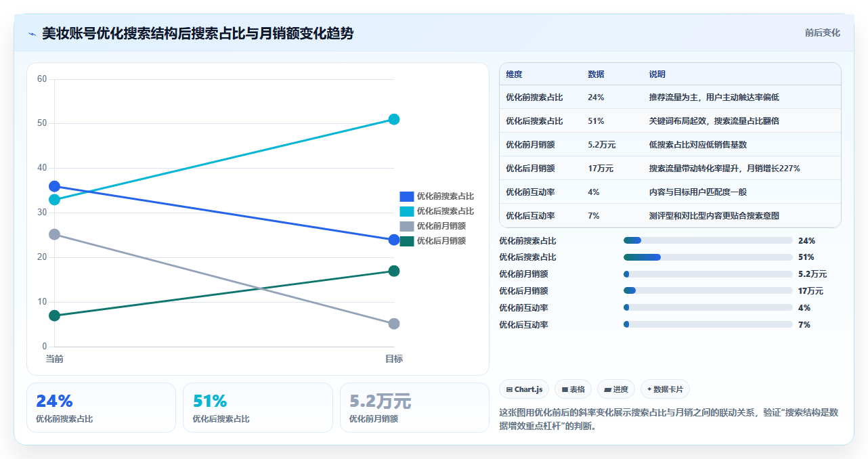
Task: Click the Chart.js chip
Action: (x=524, y=389)
